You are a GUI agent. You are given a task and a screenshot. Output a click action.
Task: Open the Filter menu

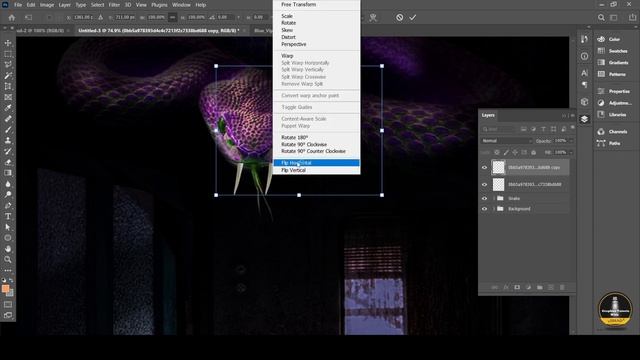click(x=114, y=5)
